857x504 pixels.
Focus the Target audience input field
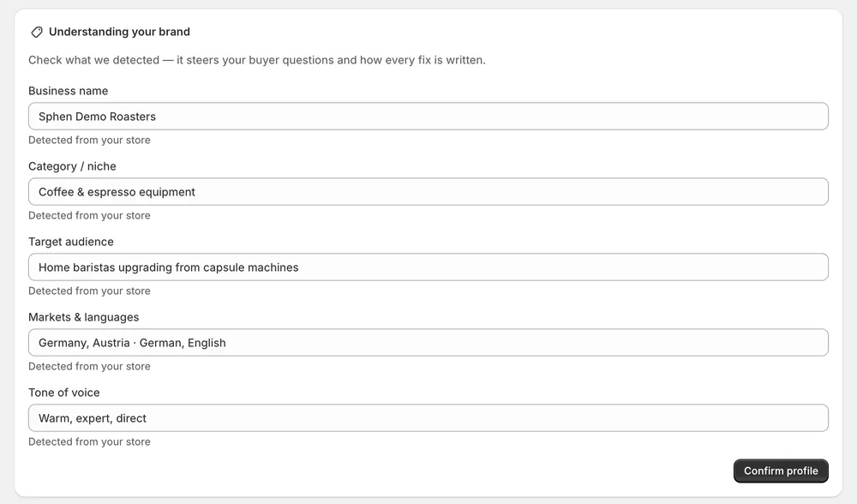pyautogui.click(x=428, y=267)
